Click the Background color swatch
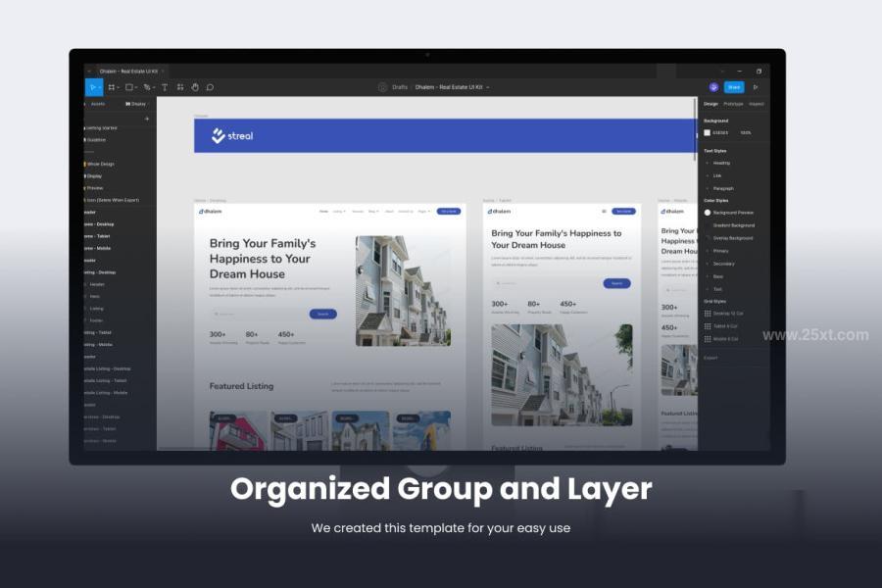This screenshot has height=588, width=882. 707,133
